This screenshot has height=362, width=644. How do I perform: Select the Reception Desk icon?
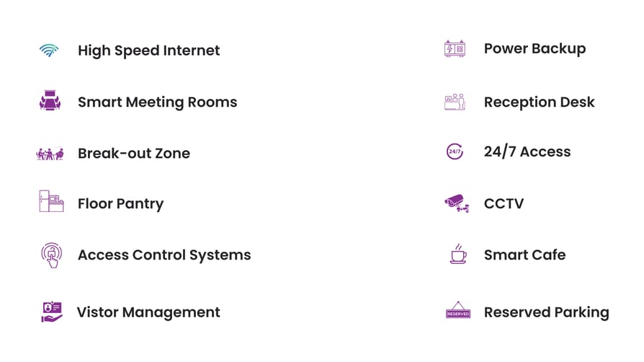pos(455,102)
